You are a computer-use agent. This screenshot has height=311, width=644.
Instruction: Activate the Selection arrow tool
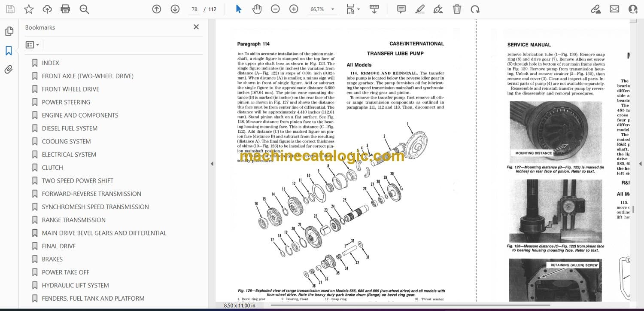click(x=239, y=9)
